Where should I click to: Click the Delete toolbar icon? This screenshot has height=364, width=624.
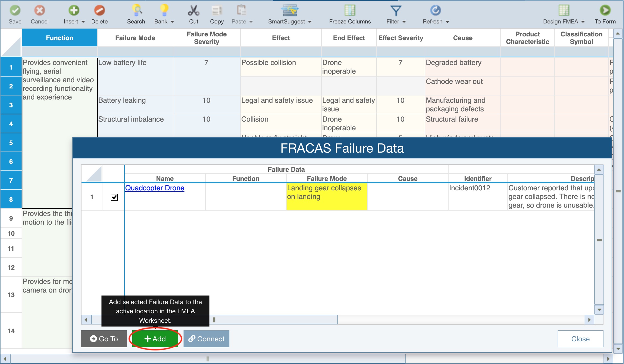point(99,11)
